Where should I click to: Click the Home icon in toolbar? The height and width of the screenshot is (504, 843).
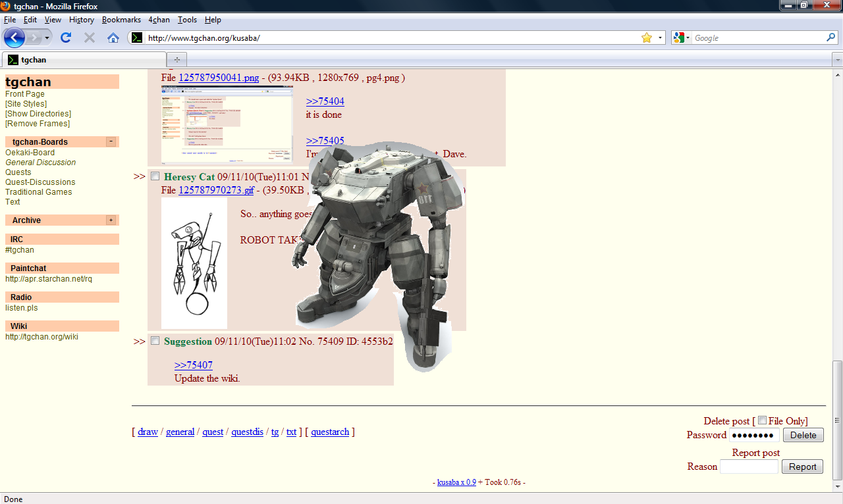(113, 38)
